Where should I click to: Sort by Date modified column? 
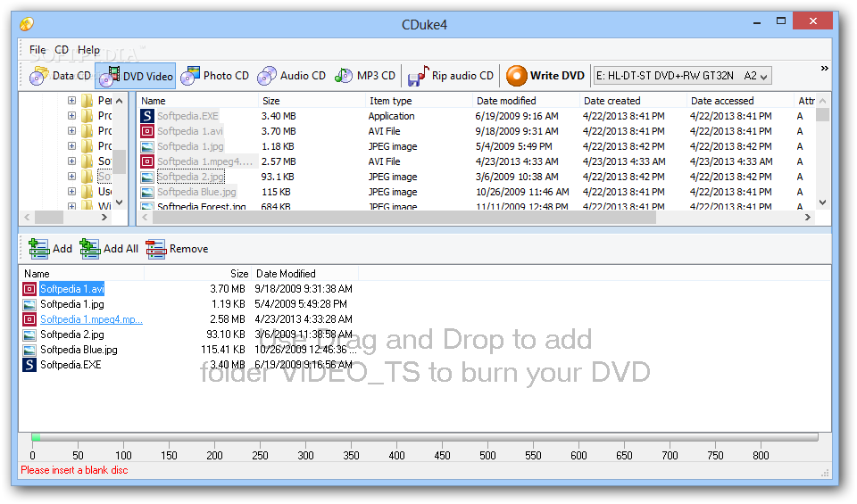(x=526, y=101)
